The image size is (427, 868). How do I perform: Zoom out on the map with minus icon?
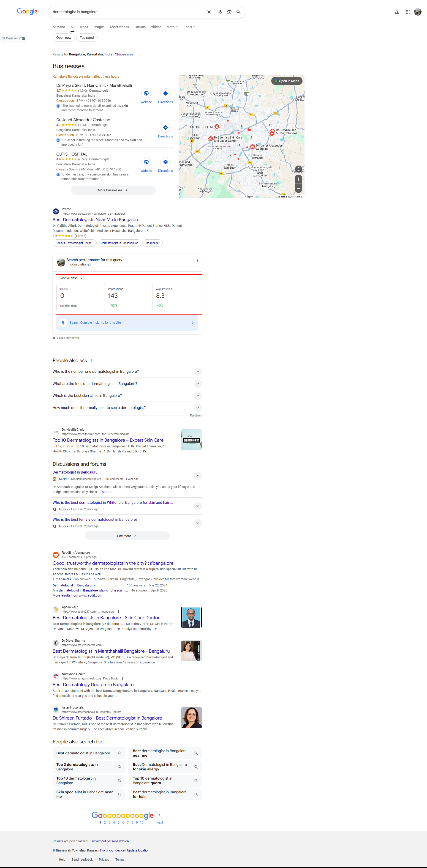click(298, 188)
